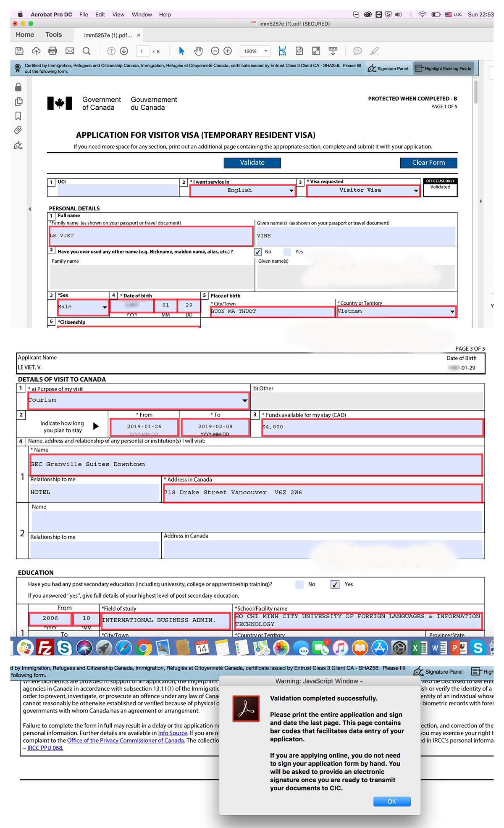Open the Window menu
The width and height of the screenshot is (504, 828).
142,14
